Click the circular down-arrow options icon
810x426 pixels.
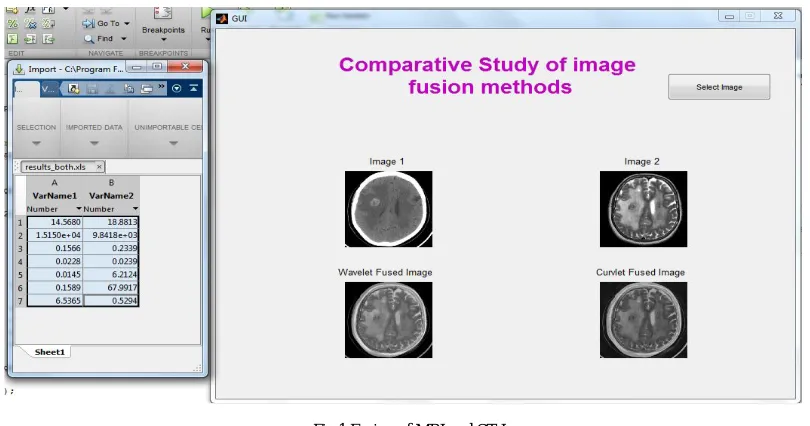pos(176,88)
